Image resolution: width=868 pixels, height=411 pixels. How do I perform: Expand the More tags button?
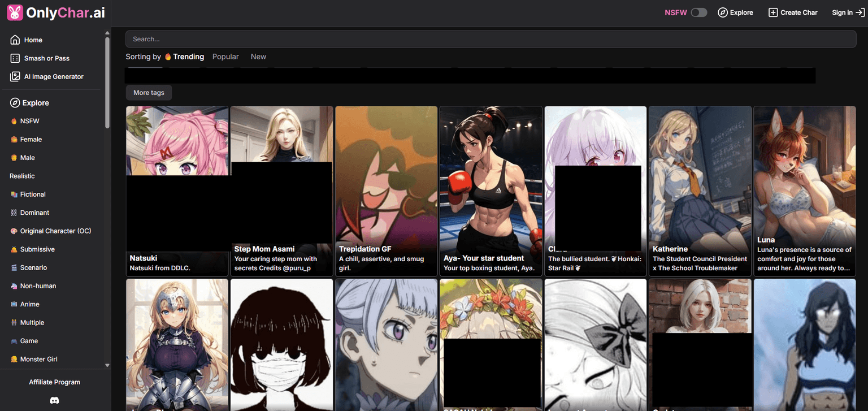coord(149,93)
